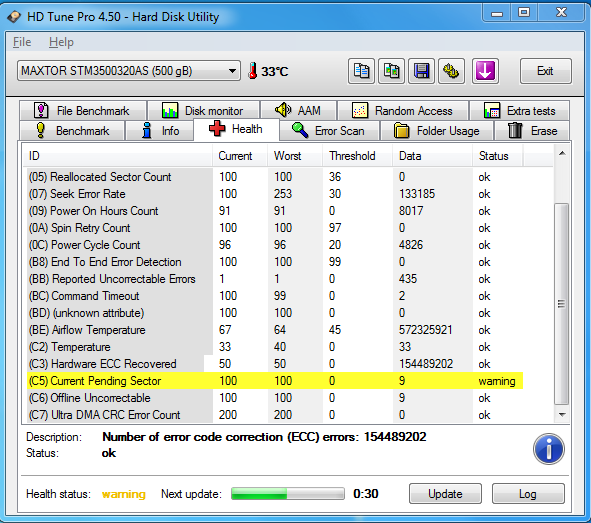591x523 pixels.
Task: Open the Benchmark tab
Action: point(72,131)
